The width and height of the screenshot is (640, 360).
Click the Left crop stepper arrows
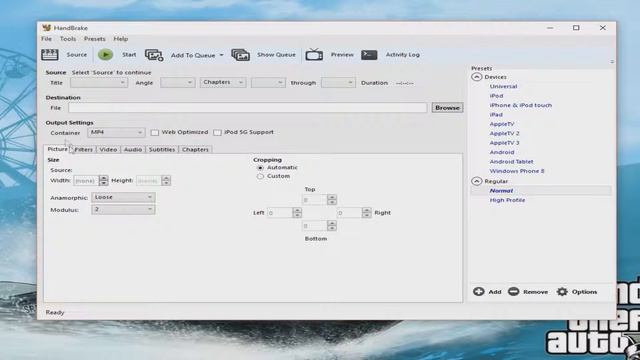[297, 213]
